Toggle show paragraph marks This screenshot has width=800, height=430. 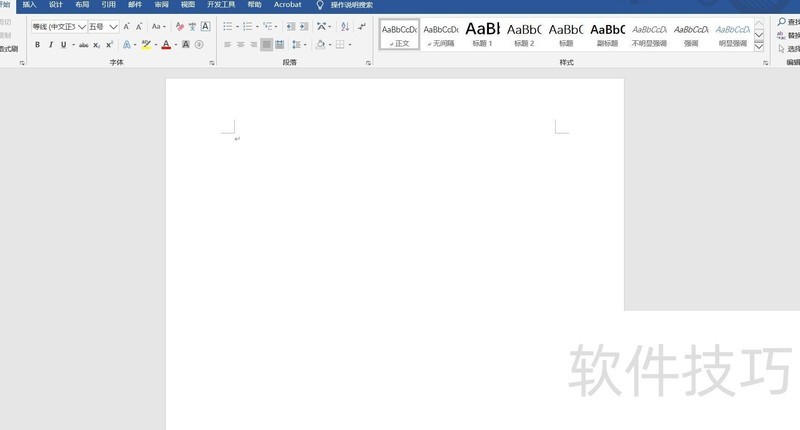click(x=362, y=27)
